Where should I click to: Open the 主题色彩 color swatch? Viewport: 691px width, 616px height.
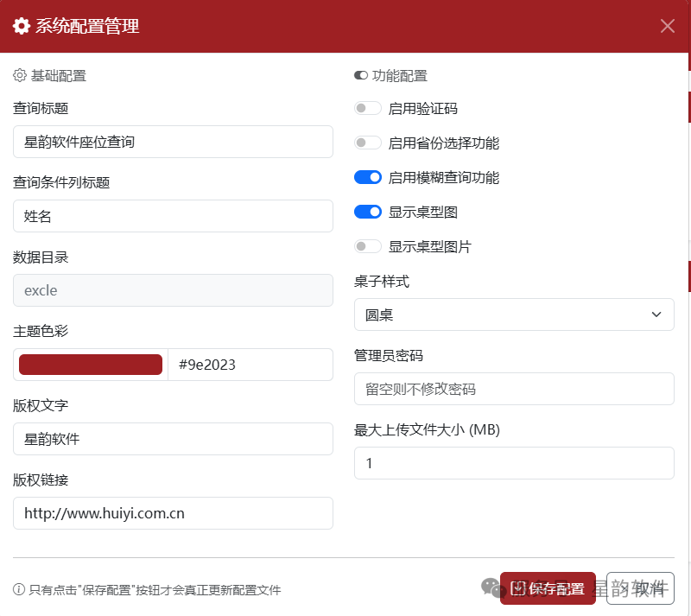pos(89,364)
